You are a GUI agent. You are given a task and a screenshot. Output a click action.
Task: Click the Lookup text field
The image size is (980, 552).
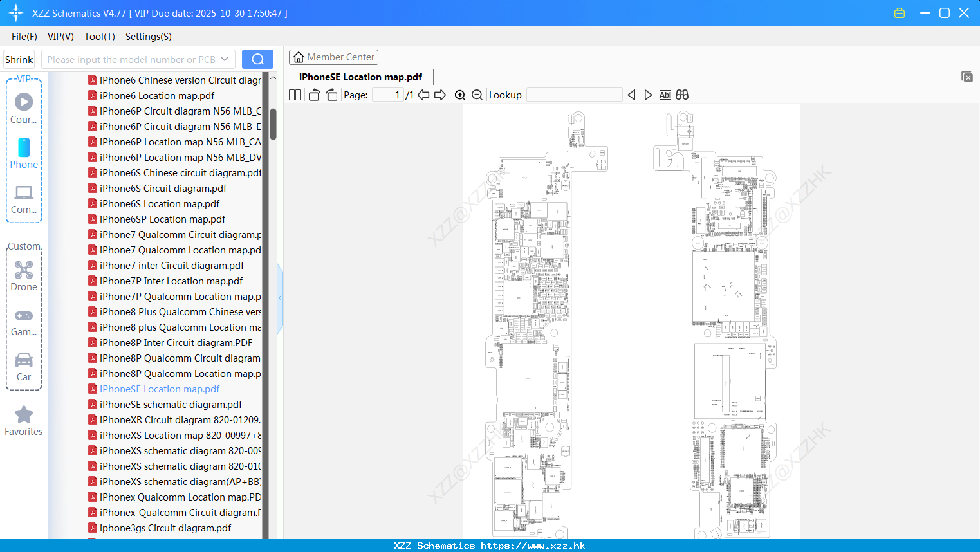click(x=575, y=95)
